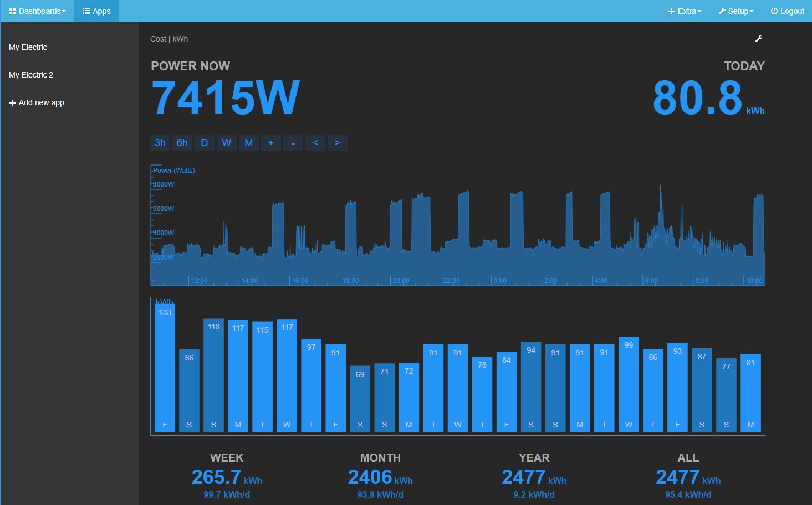Select My Electric 2 in sidebar
This screenshot has height=505, width=812.
(x=31, y=75)
